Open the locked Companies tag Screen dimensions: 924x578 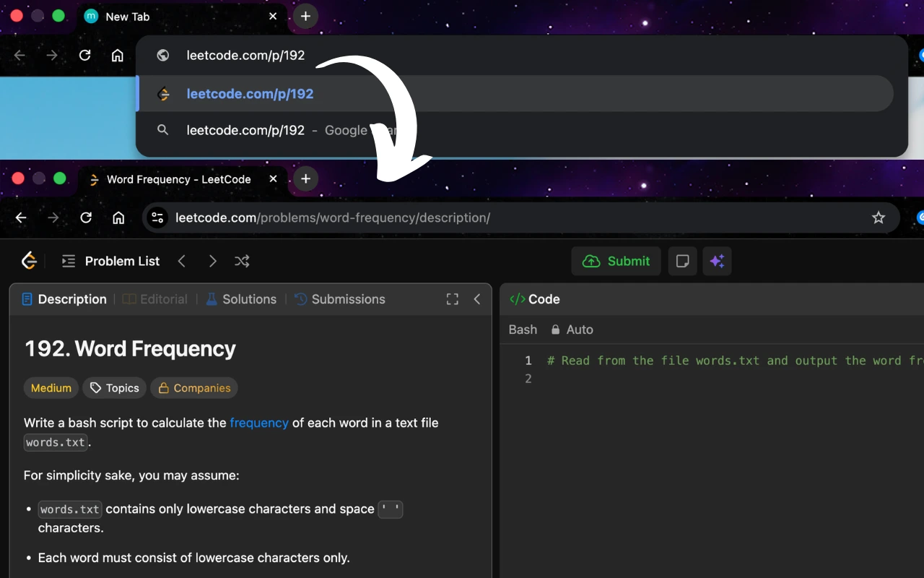[194, 388]
